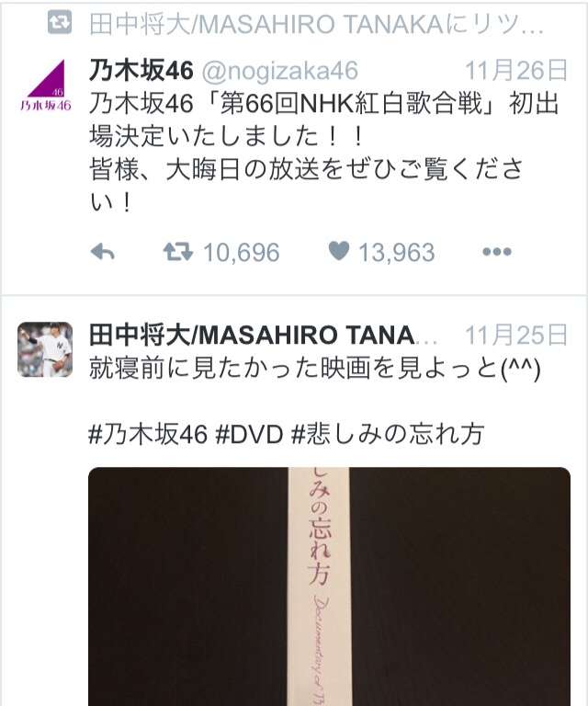Reply to the Nogizaka46 tweet
Image resolution: width=588 pixels, height=706 pixels.
coord(103,252)
